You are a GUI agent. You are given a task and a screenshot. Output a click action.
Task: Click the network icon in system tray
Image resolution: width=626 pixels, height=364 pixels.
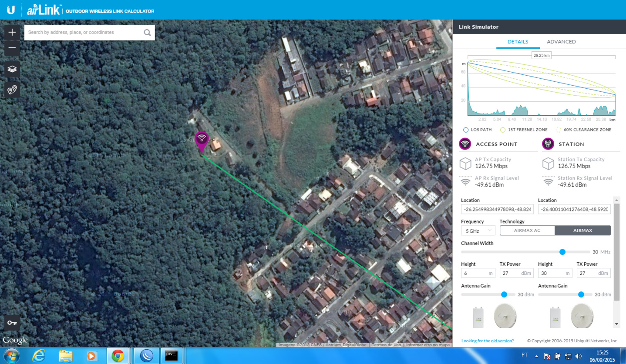pos(568,356)
